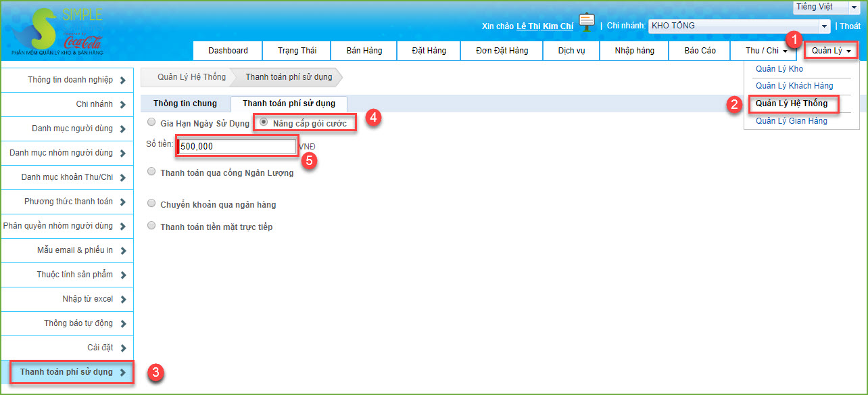868x395 pixels.
Task: Click the Simple software logo
Action: coord(54,30)
